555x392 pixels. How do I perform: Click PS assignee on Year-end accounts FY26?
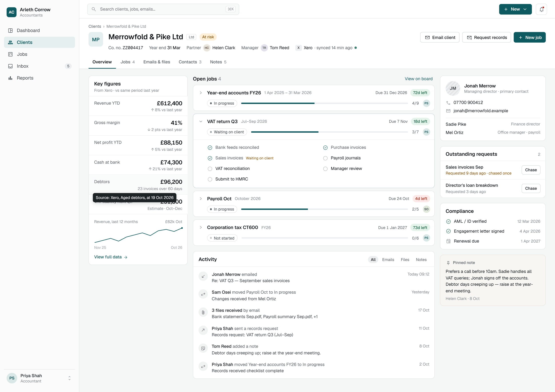point(426,103)
